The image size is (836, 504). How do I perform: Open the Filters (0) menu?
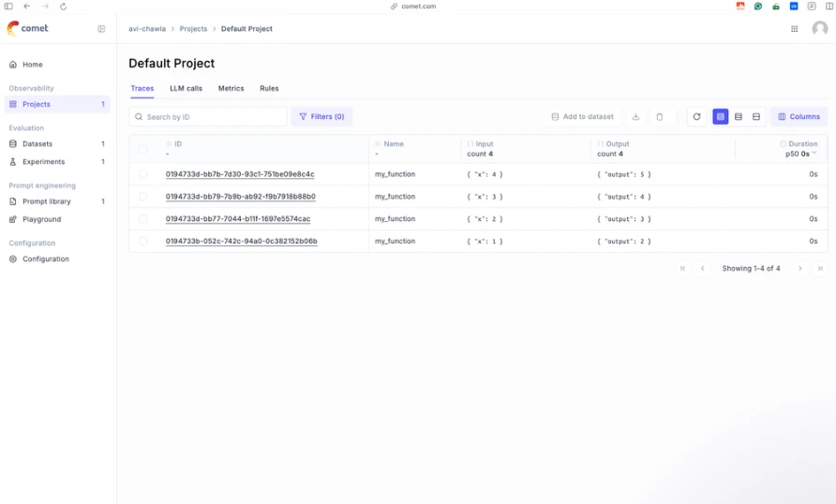tap(321, 117)
